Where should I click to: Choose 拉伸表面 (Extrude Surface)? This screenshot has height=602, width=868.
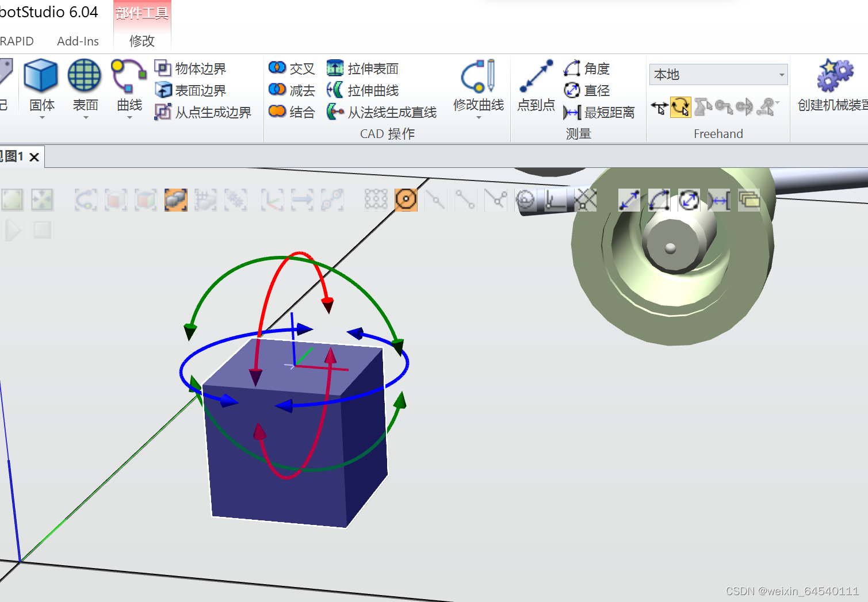(x=362, y=68)
